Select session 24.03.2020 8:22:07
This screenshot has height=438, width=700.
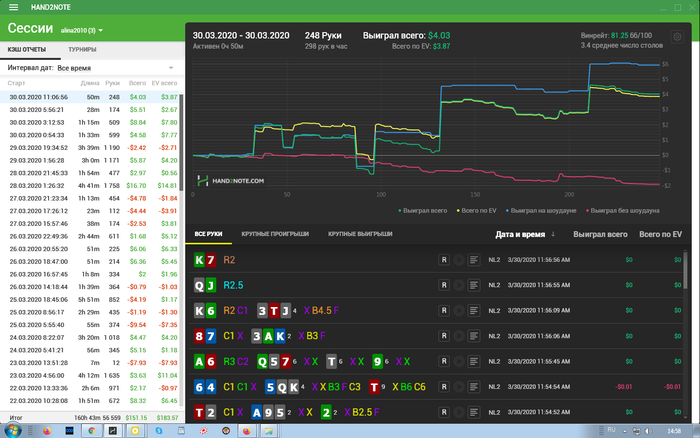tap(91, 337)
